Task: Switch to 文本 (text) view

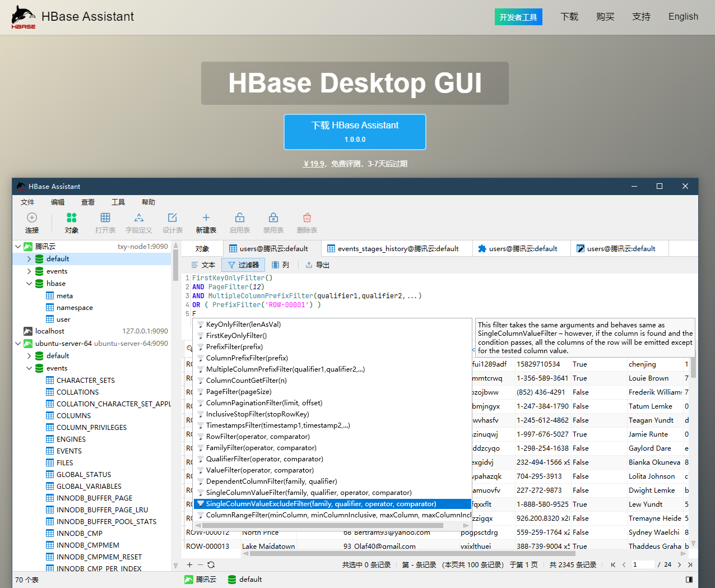Action: [203, 265]
